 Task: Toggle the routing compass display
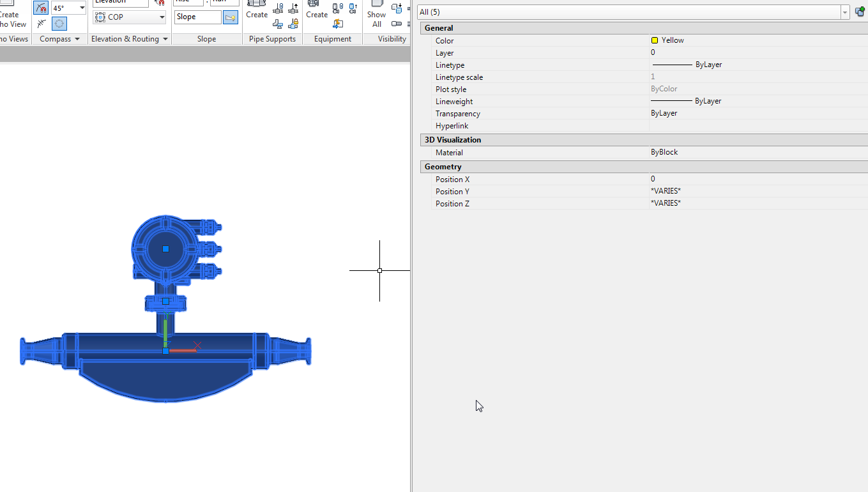click(59, 24)
